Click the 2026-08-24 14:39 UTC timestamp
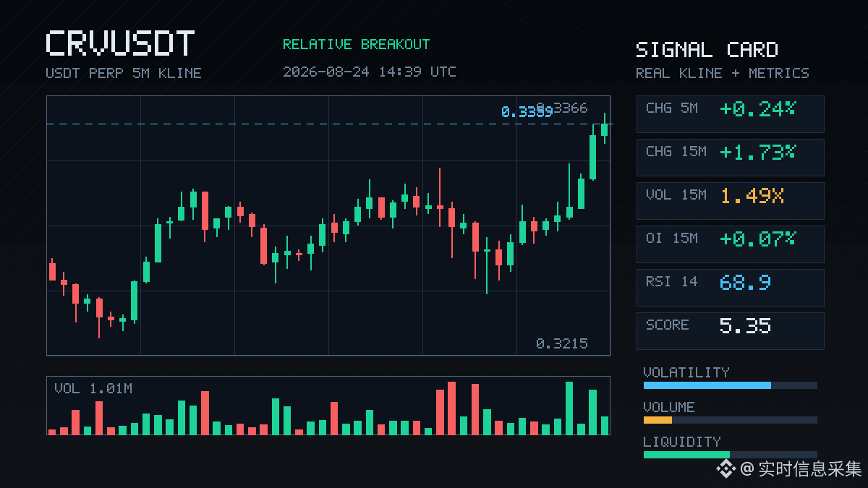The width and height of the screenshot is (868, 488). [x=370, y=72]
